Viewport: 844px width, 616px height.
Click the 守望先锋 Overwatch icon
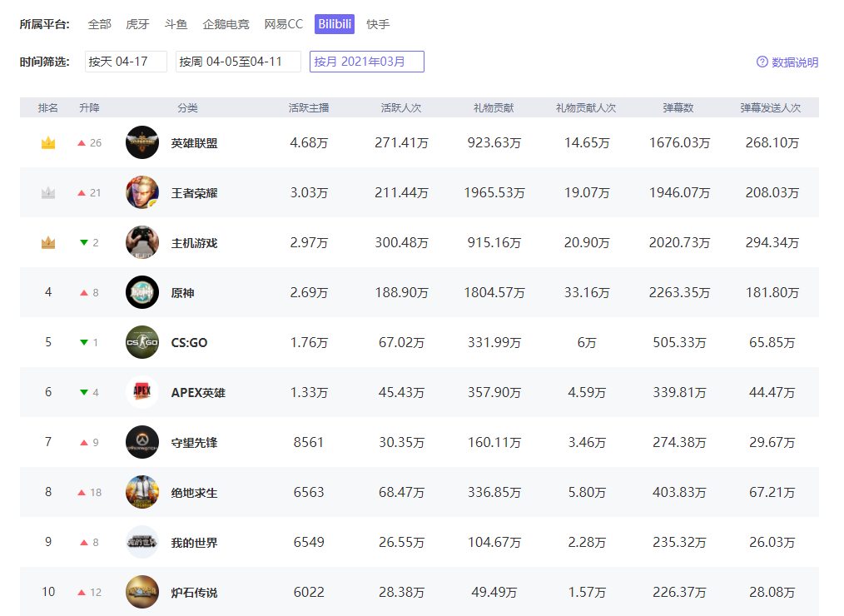142,442
